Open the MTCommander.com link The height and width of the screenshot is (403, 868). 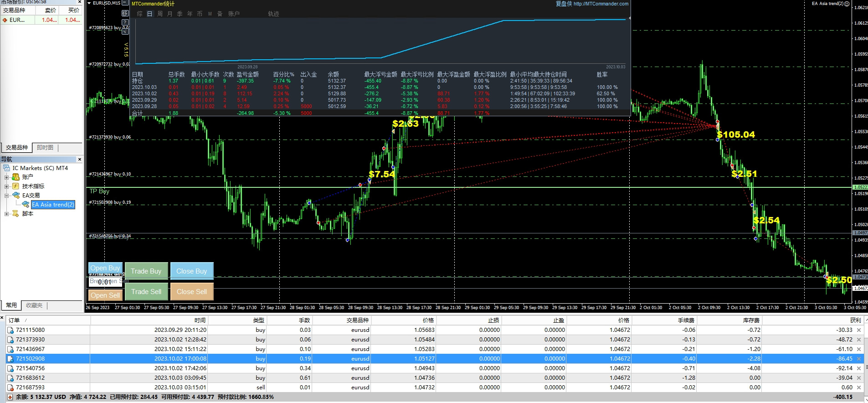coord(601,4)
